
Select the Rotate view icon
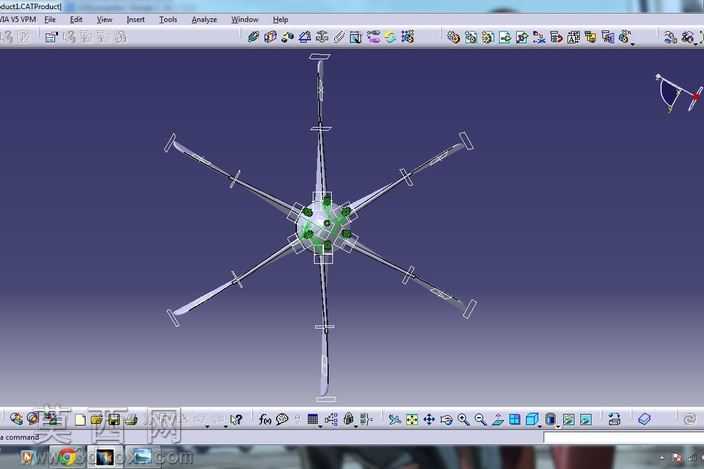[x=446, y=420]
